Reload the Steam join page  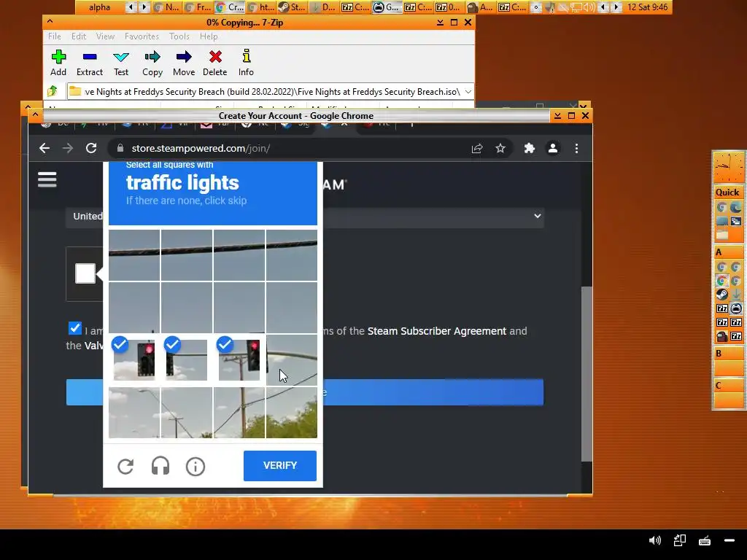pos(91,148)
